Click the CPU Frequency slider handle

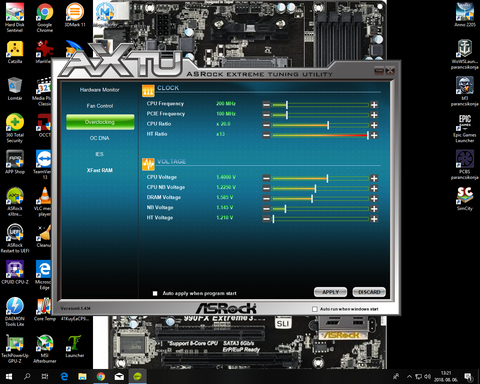click(287, 105)
